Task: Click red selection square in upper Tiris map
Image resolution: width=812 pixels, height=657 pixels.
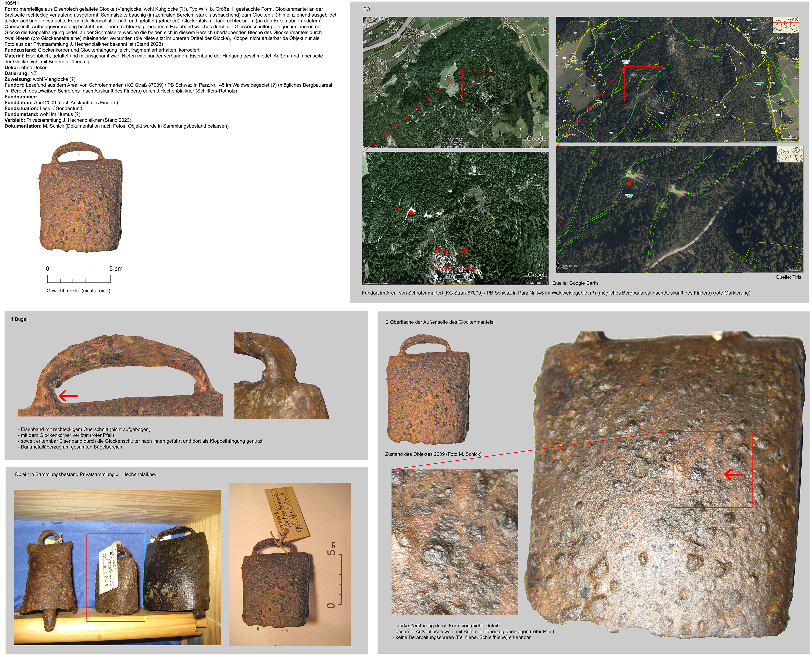Action: 643,84
